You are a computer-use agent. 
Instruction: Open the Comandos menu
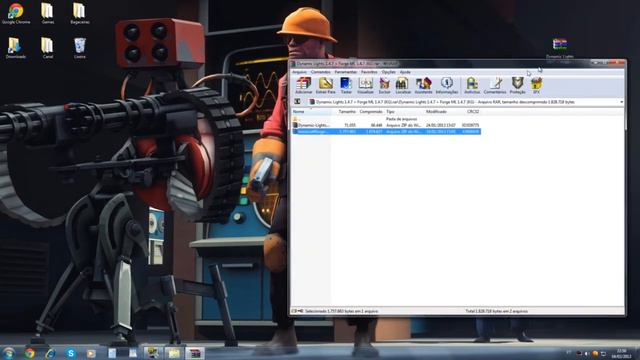click(x=320, y=72)
